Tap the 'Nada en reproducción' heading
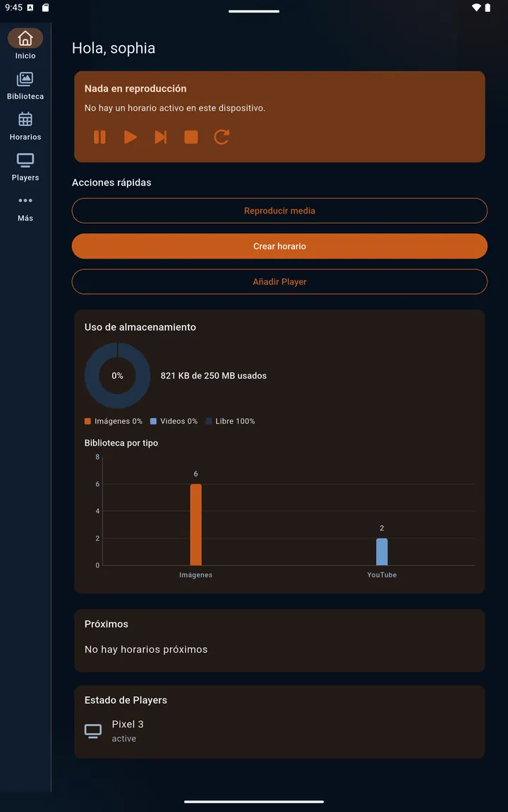This screenshot has height=812, width=508. click(x=135, y=89)
